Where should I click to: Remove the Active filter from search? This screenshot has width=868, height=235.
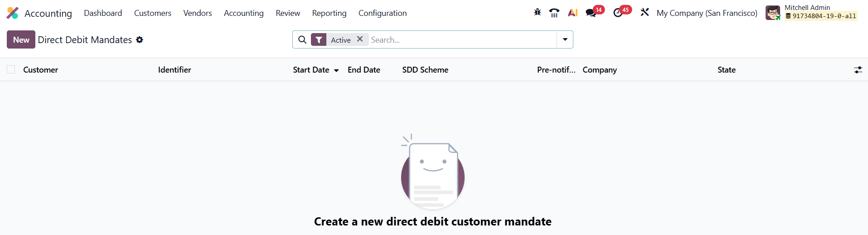click(360, 39)
